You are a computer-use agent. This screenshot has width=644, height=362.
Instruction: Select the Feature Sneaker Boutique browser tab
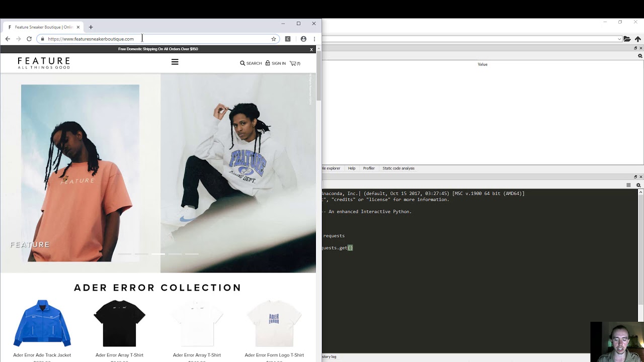[43, 27]
